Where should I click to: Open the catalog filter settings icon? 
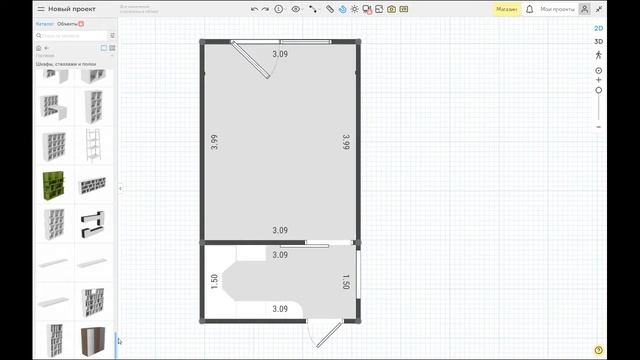pos(112,36)
